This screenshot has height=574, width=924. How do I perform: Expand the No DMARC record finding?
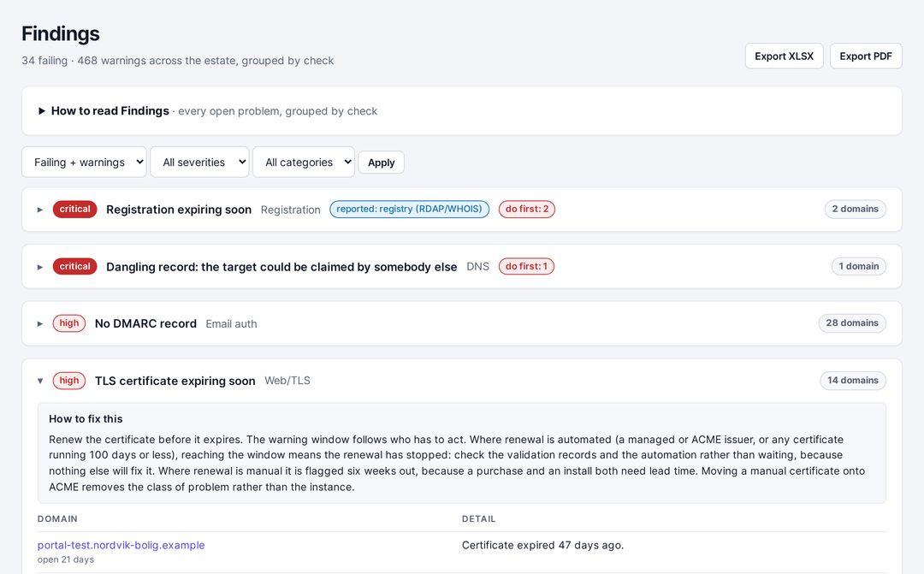click(x=461, y=323)
